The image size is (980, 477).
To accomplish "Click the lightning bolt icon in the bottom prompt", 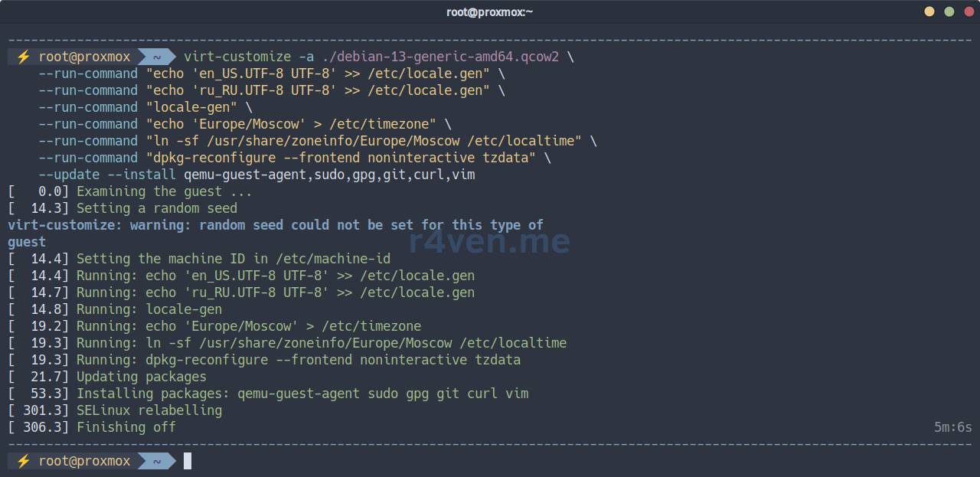I will [23, 461].
